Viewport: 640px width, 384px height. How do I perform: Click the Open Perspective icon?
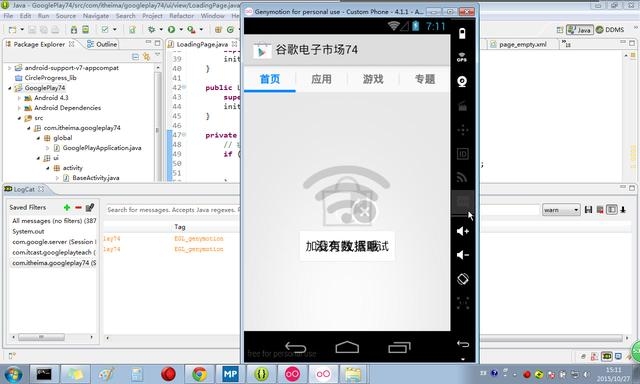tap(560, 30)
